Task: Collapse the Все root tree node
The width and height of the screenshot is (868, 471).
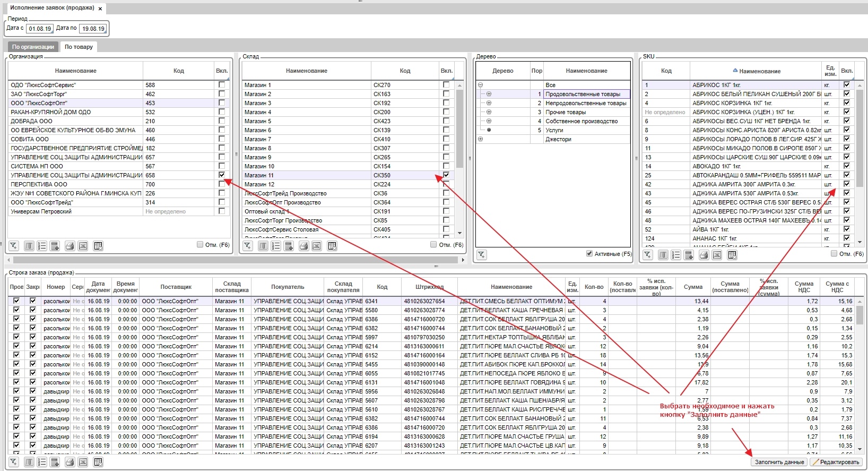Action: [x=480, y=85]
